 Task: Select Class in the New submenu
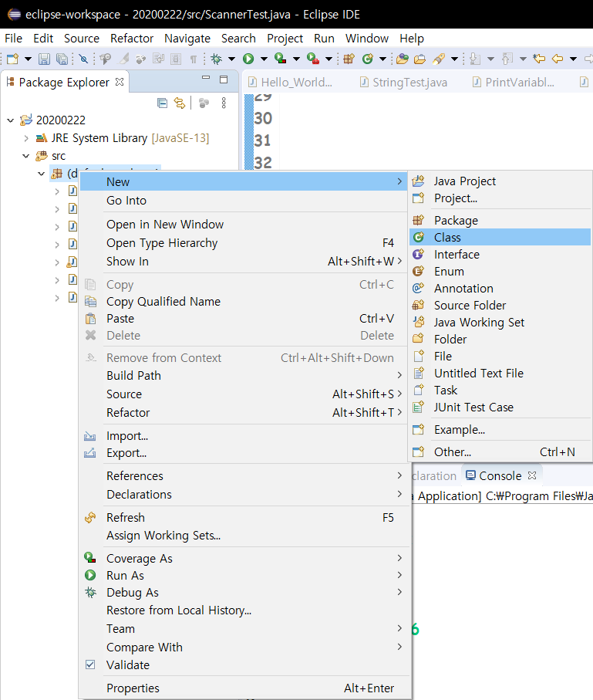click(500, 238)
